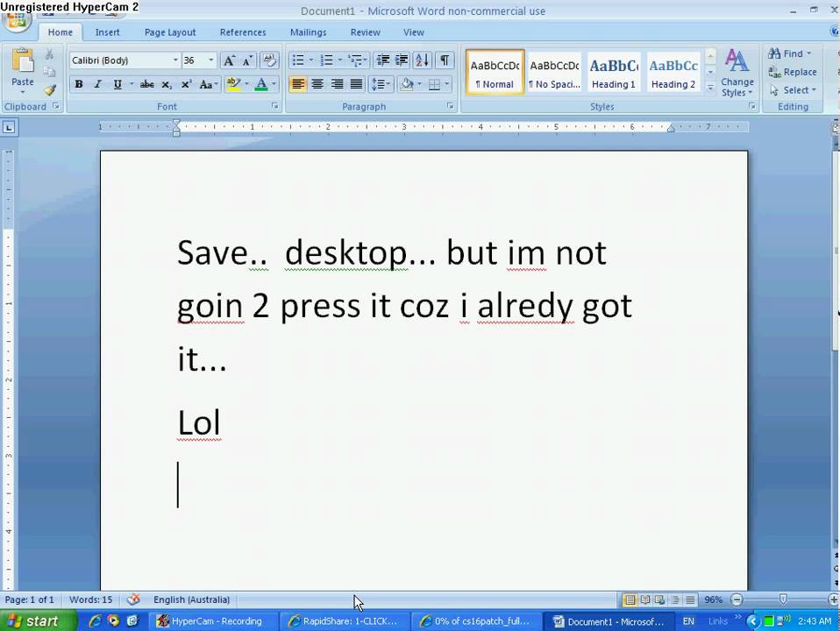Click the Office button orb
Image resolution: width=840 pixels, height=631 pixels.
coord(16,20)
